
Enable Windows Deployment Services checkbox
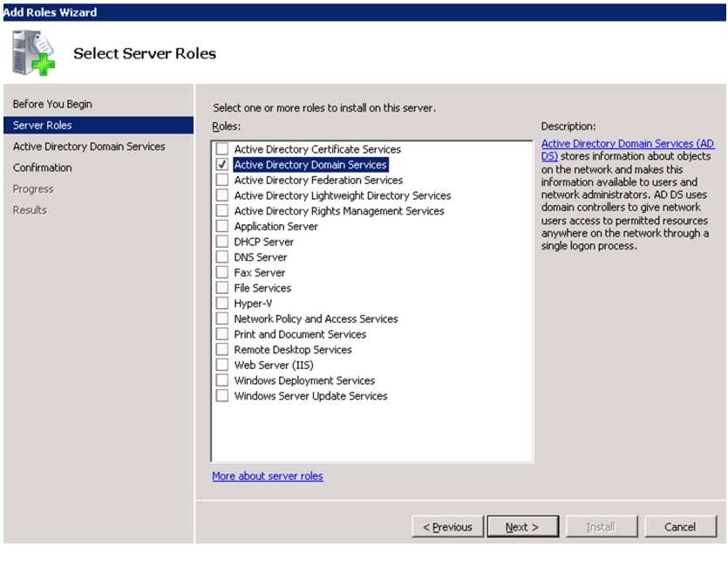tap(222, 380)
